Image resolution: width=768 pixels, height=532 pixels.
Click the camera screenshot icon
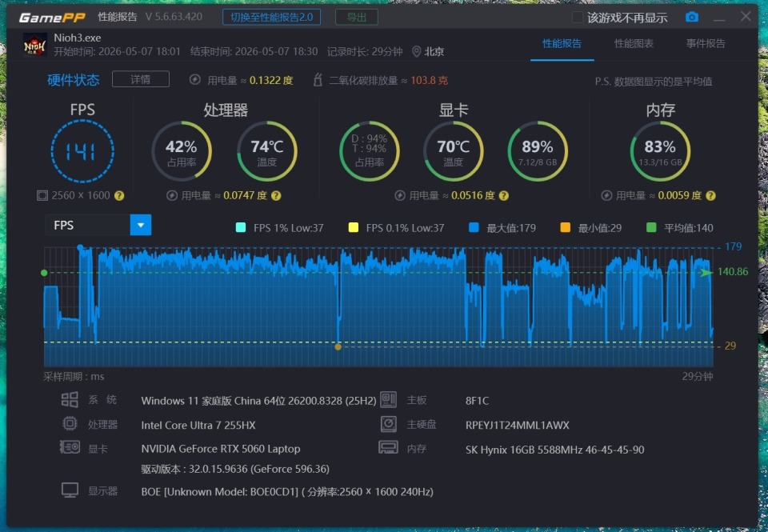point(691,17)
